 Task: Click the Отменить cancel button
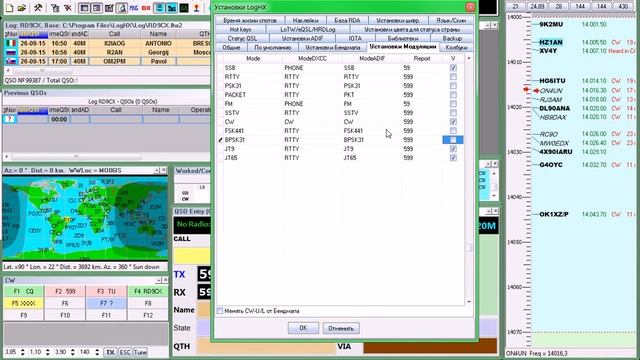pos(341,328)
